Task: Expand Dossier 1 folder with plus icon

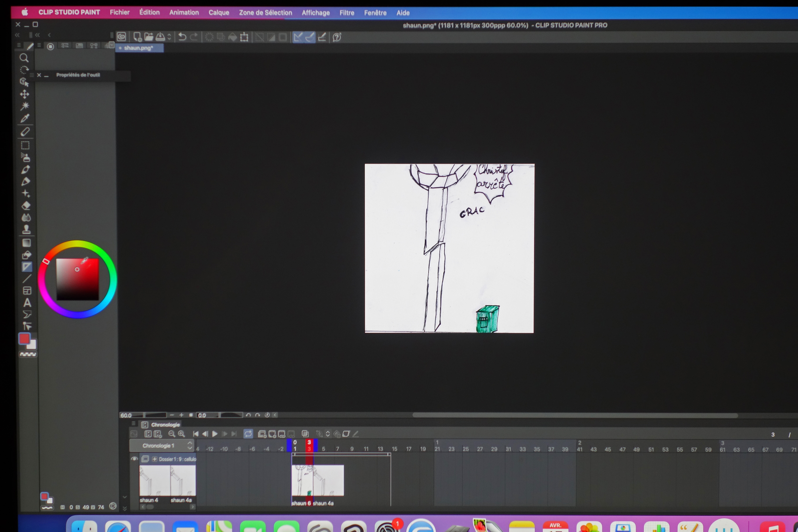Action: point(155,459)
